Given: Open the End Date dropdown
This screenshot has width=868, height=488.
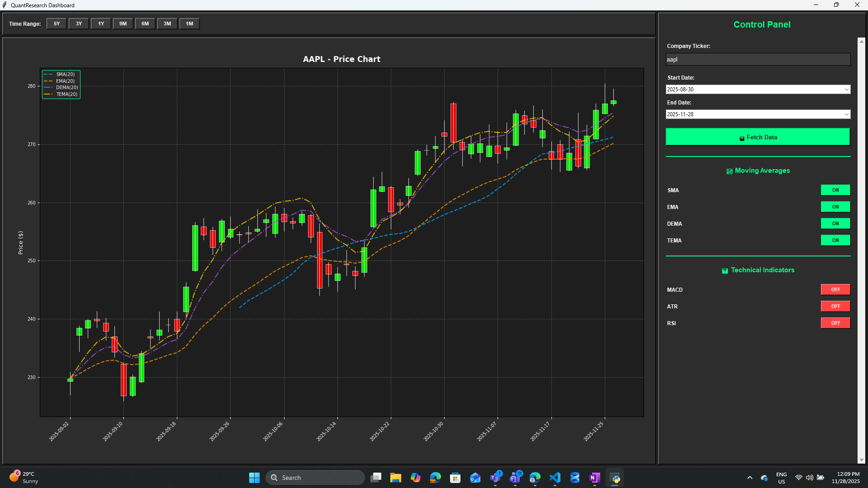Looking at the screenshot, I should [846, 114].
